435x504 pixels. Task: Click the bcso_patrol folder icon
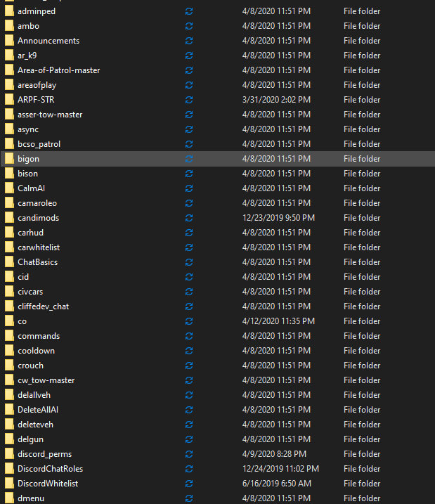[x=9, y=144]
